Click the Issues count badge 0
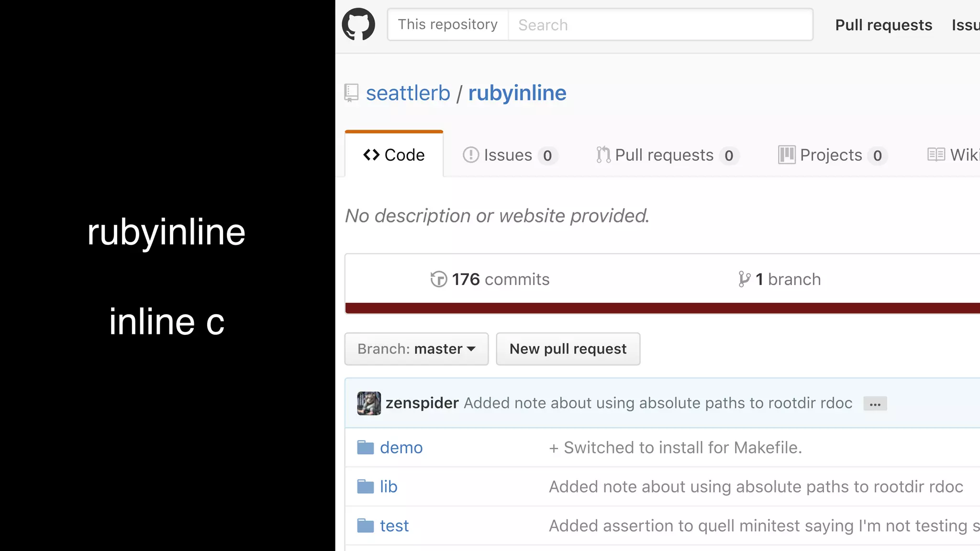Viewport: 980px width, 551px height. pos(547,155)
